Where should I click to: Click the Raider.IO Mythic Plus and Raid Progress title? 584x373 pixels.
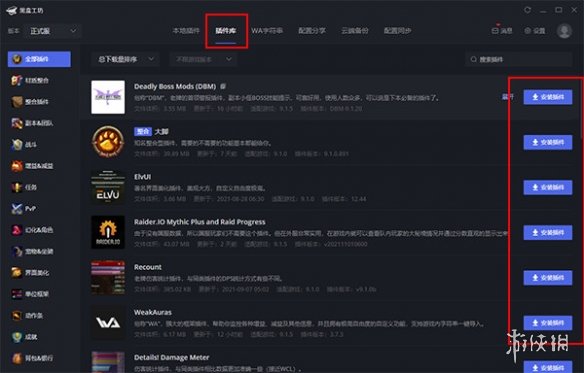click(200, 222)
